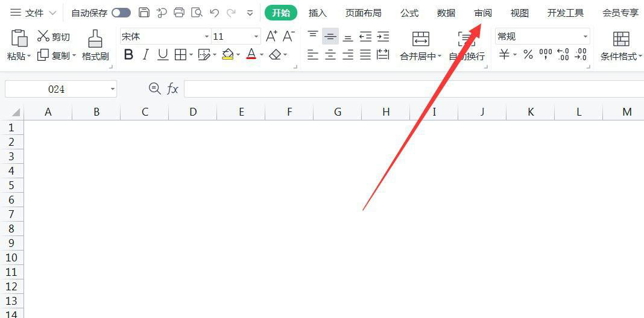The width and height of the screenshot is (644, 318).
Task: Click the Increase Decimal icon
Action: click(563, 54)
